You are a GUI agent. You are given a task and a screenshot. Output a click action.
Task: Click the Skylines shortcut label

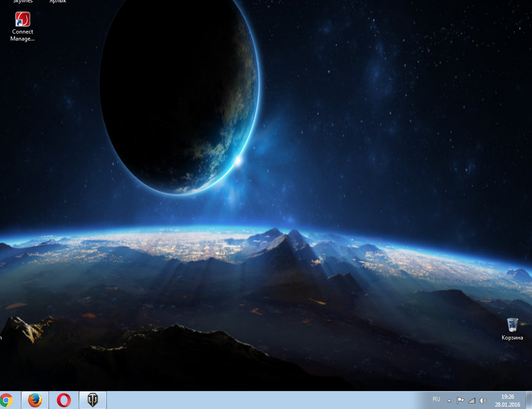[22, 1]
